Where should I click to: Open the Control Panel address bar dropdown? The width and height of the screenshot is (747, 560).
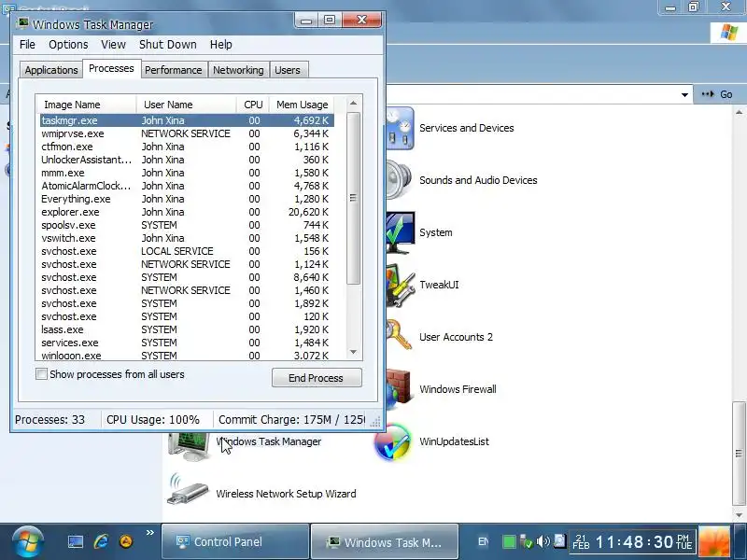point(684,95)
